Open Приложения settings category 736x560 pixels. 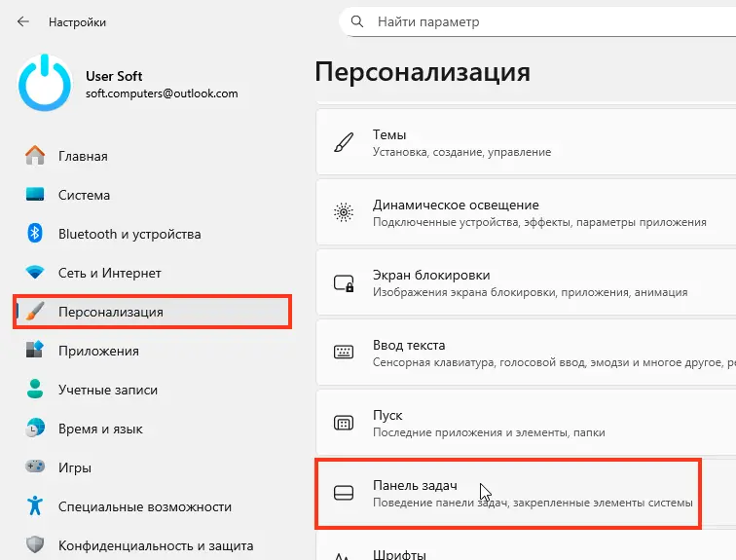point(98,351)
